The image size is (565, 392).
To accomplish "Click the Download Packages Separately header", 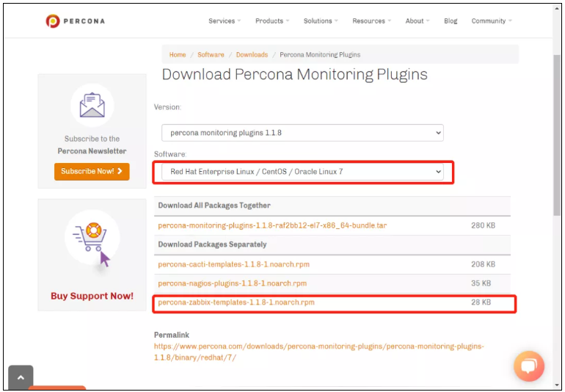I will pos(212,244).
